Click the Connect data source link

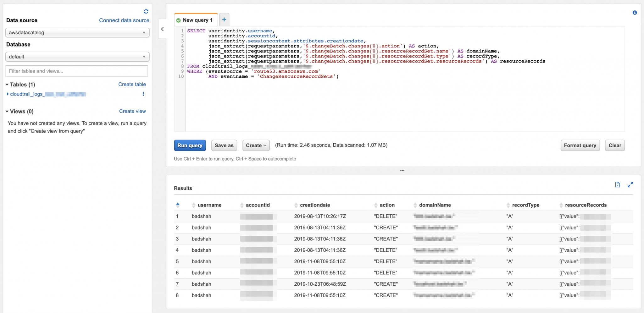(124, 20)
